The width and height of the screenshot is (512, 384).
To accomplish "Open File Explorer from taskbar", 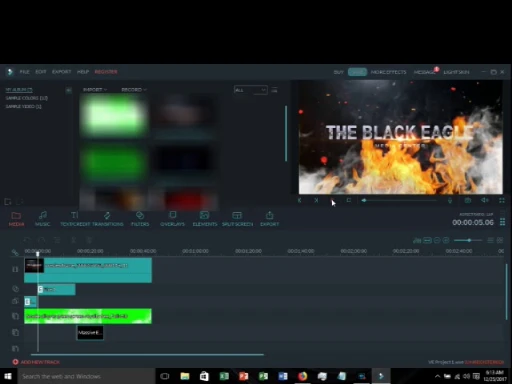I will coord(185,376).
